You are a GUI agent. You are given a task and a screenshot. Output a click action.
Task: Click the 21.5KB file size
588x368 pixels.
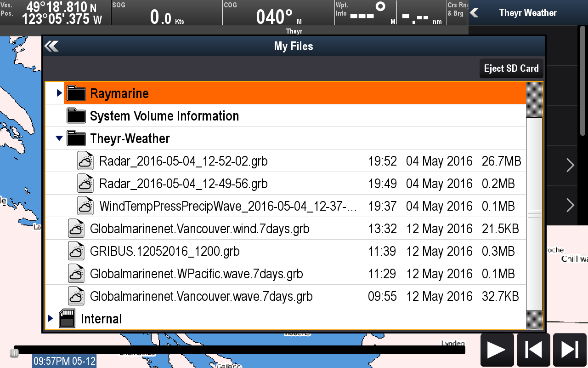click(x=500, y=229)
